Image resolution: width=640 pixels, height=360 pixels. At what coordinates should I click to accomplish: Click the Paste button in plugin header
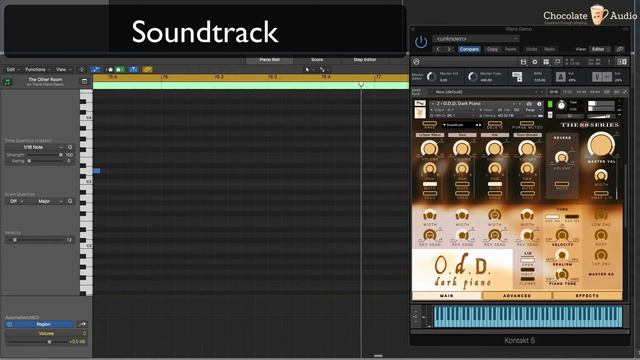[x=510, y=49]
